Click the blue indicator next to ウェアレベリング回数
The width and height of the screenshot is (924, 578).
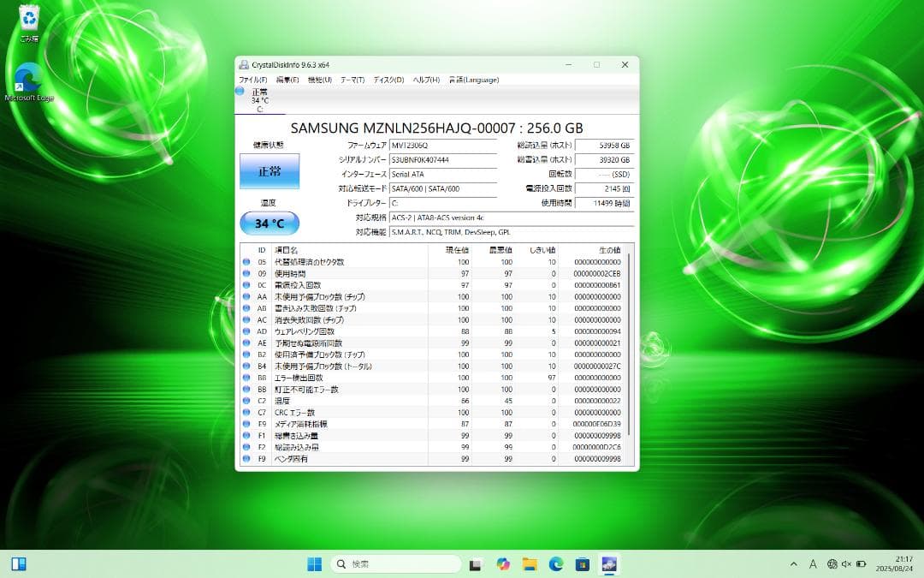[x=247, y=331]
